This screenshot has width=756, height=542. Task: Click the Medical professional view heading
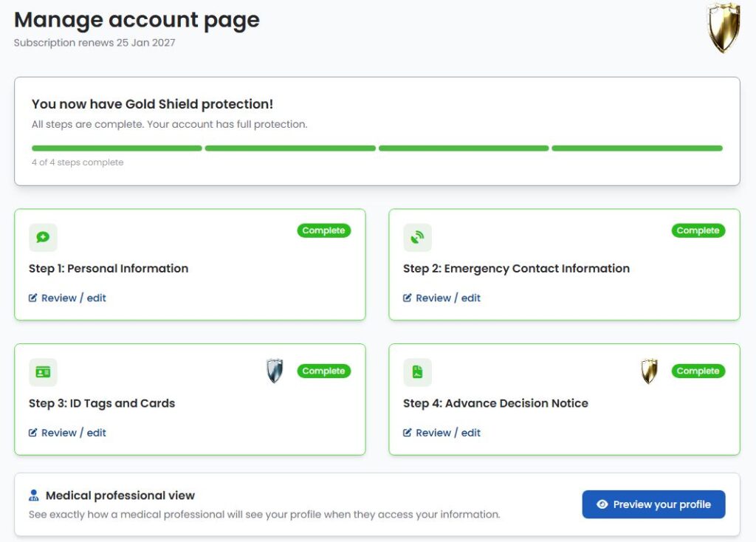pyautogui.click(x=120, y=495)
